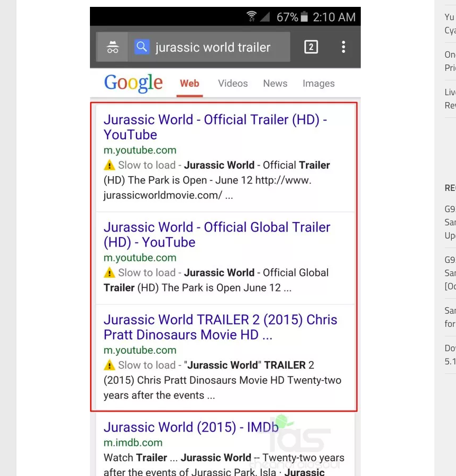Click snippet 'Chris Pratt Dinosaurs Movie HD Twenty-two'
456x476 pixels.
239,380
